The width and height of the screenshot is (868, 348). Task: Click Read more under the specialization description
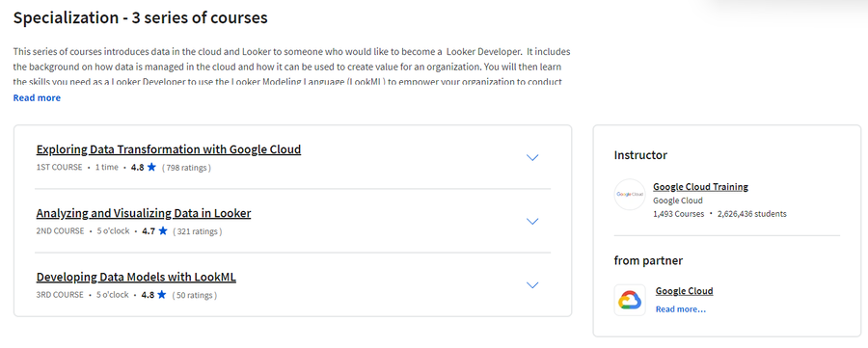point(37,98)
